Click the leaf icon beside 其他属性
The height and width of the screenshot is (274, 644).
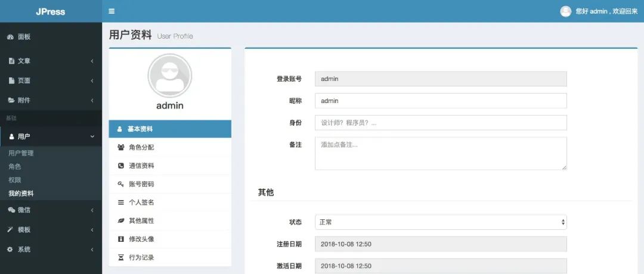pos(120,220)
